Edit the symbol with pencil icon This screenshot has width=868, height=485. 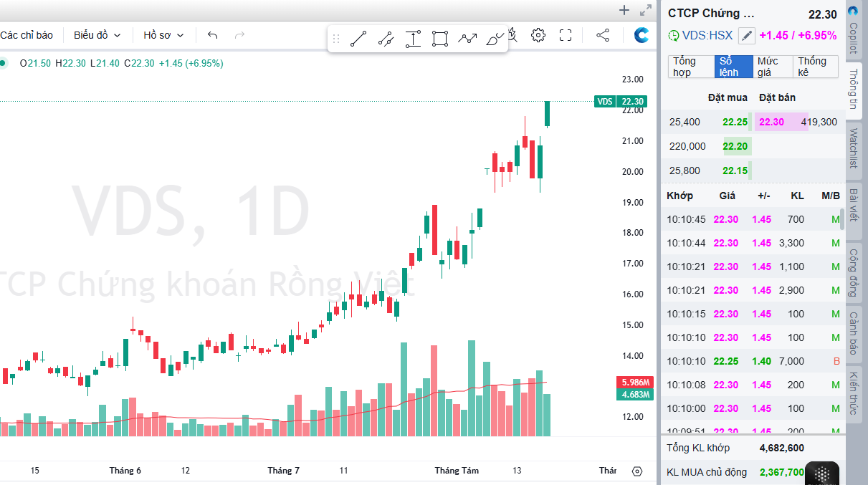point(747,35)
